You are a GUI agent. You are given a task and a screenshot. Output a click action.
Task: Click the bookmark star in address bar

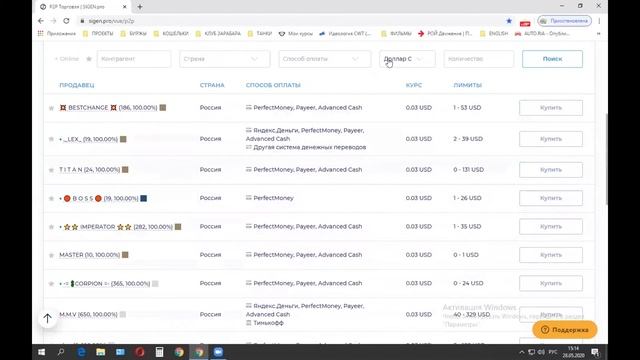click(509, 21)
